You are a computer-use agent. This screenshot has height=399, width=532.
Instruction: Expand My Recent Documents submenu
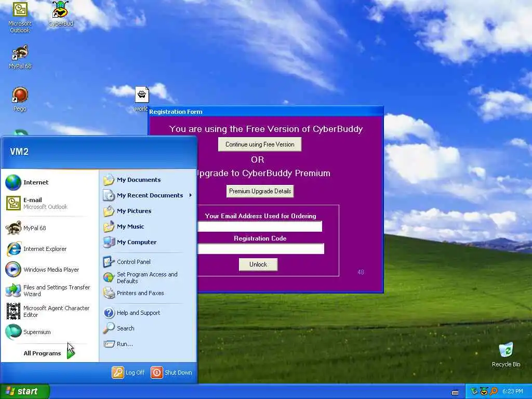(x=148, y=195)
